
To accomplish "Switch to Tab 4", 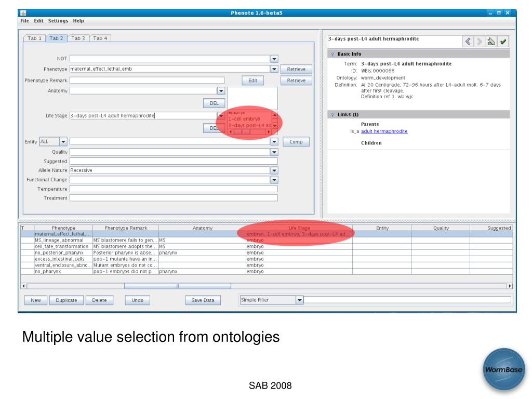I will click(x=100, y=38).
